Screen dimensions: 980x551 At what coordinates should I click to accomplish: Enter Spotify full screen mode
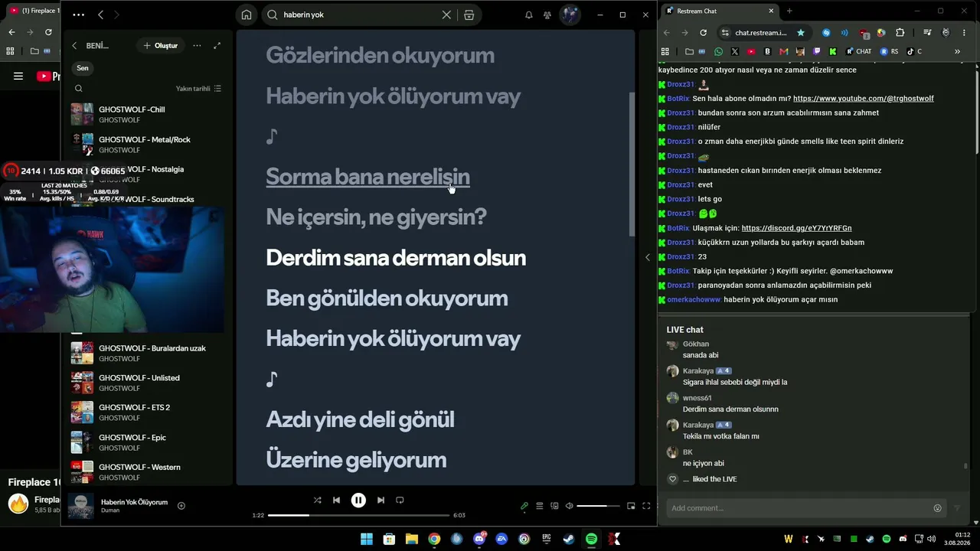[x=646, y=506]
